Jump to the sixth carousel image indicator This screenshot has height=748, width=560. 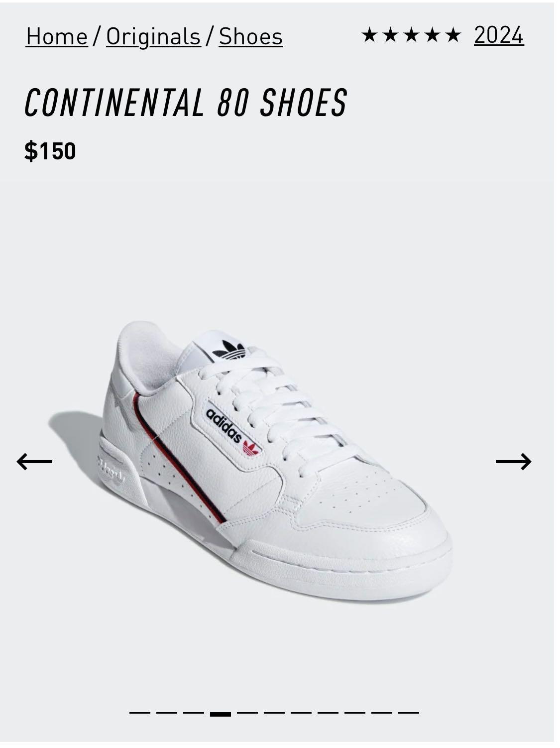[274, 713]
